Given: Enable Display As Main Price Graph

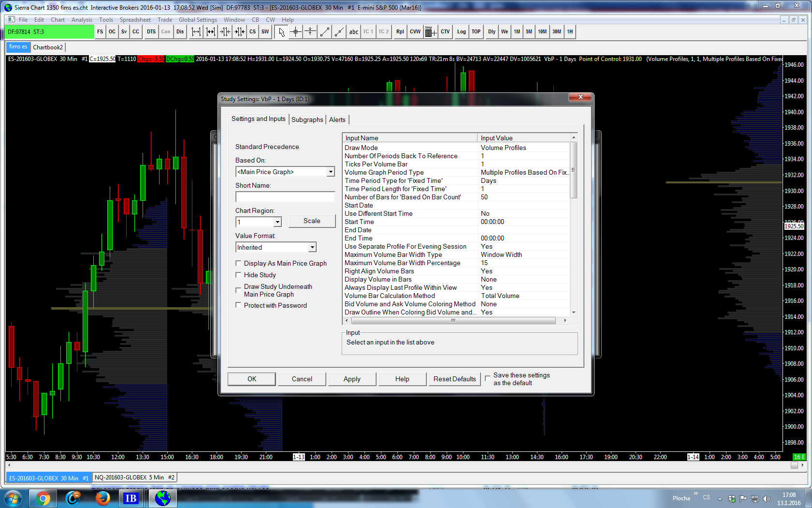Looking at the screenshot, I should point(238,263).
